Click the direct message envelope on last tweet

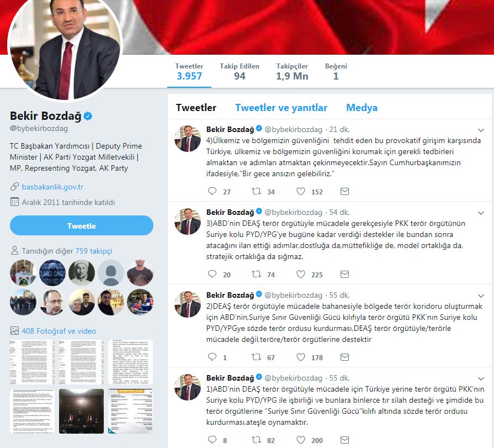(344, 440)
